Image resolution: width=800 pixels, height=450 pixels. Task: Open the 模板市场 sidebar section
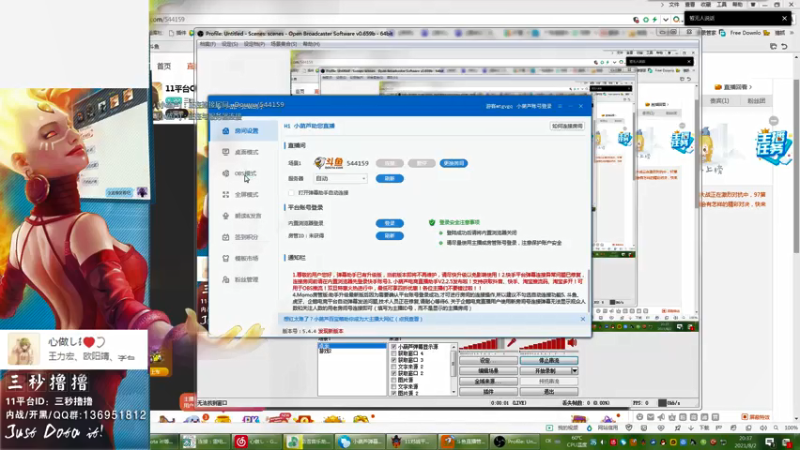243,258
